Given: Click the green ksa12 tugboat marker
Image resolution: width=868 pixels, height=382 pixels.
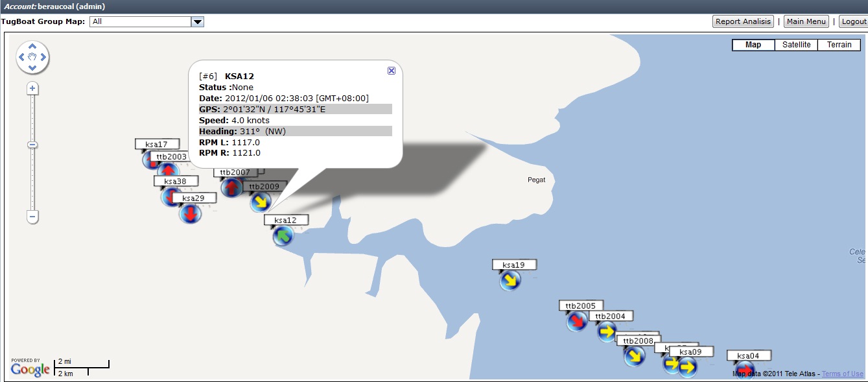Looking at the screenshot, I should [283, 237].
